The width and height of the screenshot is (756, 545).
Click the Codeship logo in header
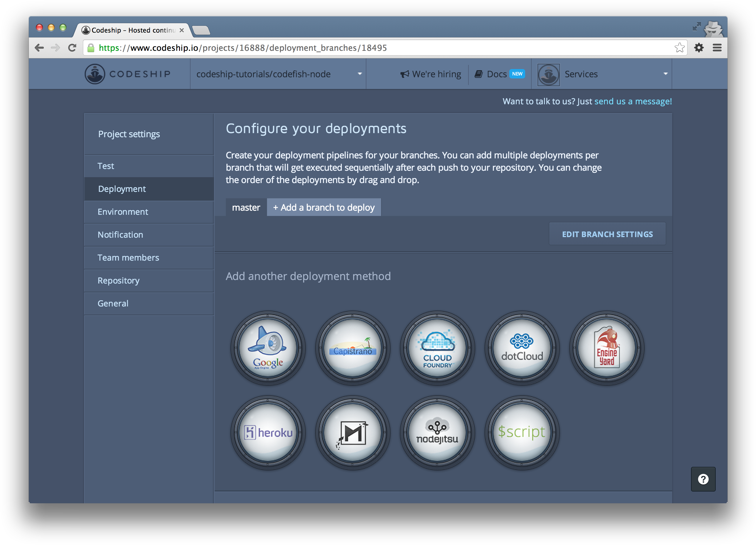pyautogui.click(x=128, y=74)
